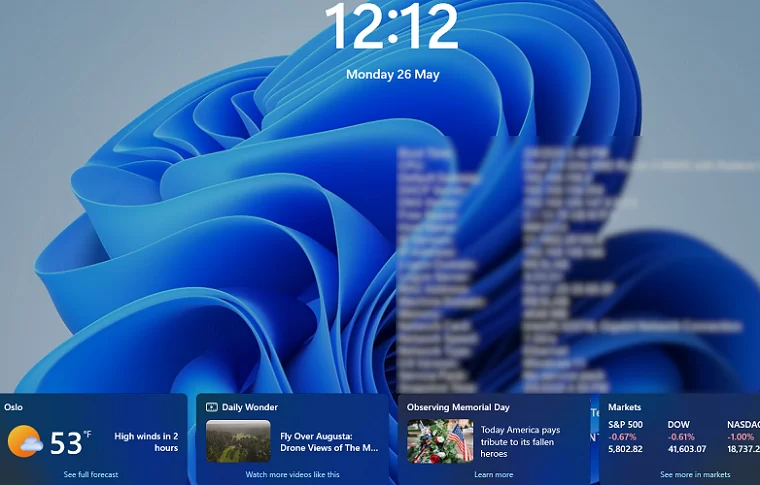Select the NASDAQ market entry
Image resolution: width=760 pixels, height=485 pixels.
pos(744,437)
